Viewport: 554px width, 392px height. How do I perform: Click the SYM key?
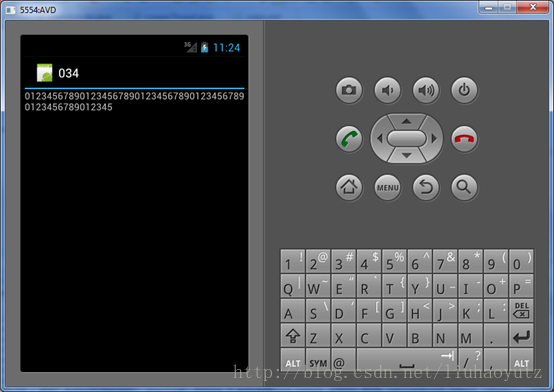318,359
